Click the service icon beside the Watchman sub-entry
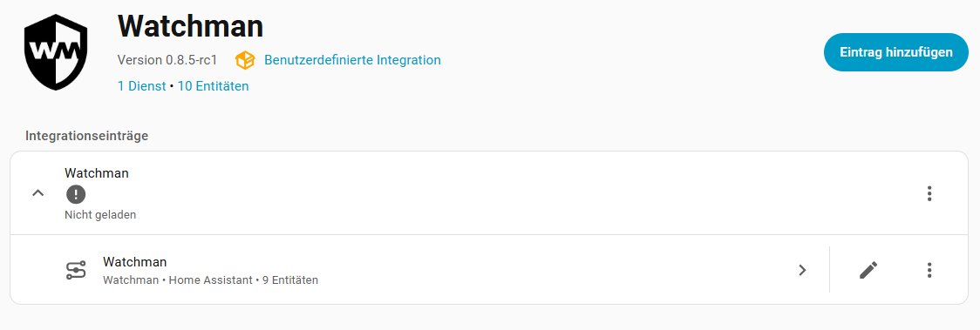The width and height of the screenshot is (980, 330). point(76,270)
